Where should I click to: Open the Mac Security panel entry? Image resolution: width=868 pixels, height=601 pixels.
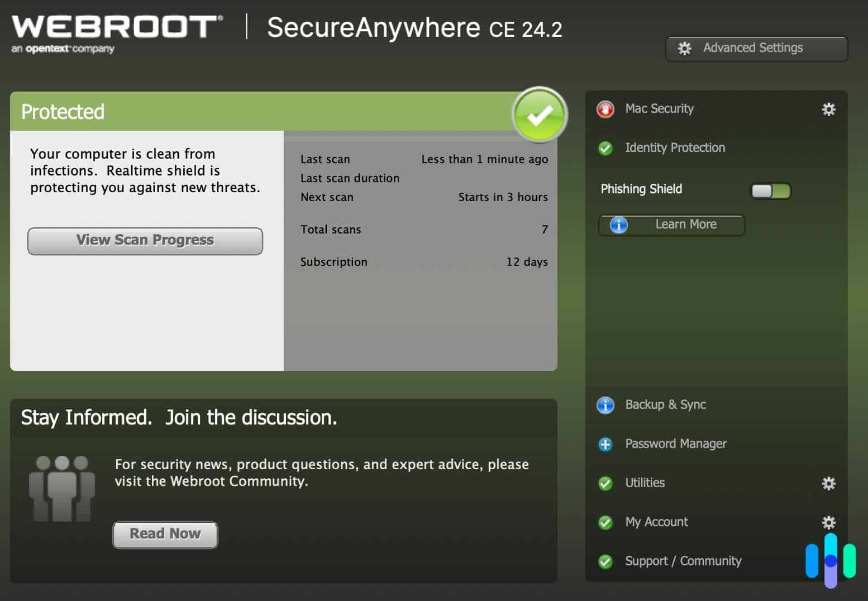pos(659,109)
